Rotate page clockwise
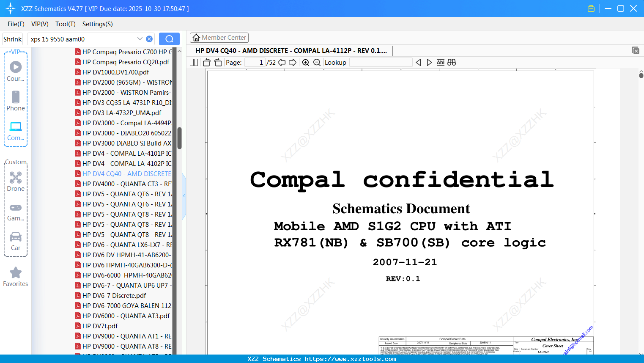Viewport: 644px width, 363px height. tap(218, 63)
